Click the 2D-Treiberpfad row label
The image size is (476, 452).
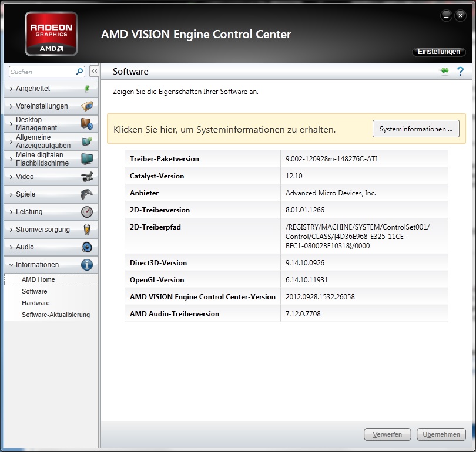155,227
